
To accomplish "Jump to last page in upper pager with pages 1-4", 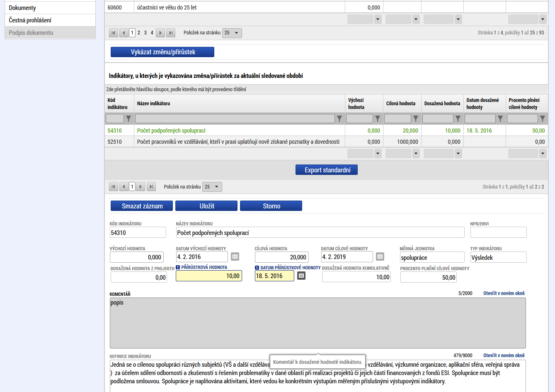I will tap(171, 33).
